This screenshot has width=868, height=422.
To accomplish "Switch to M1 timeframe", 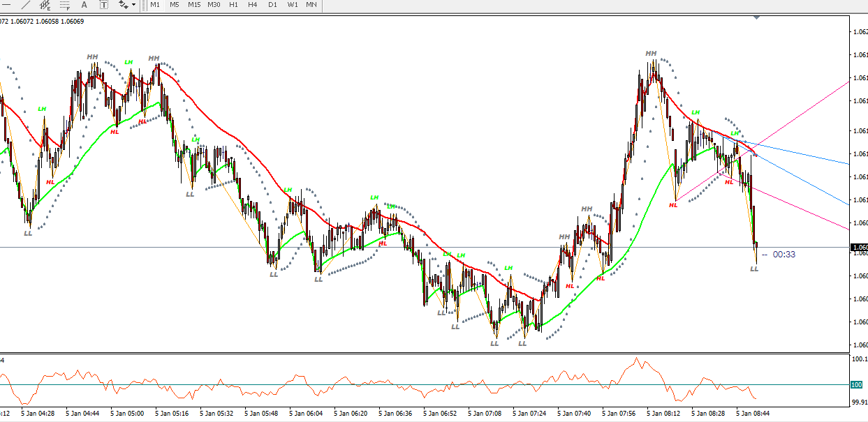I will point(155,4).
